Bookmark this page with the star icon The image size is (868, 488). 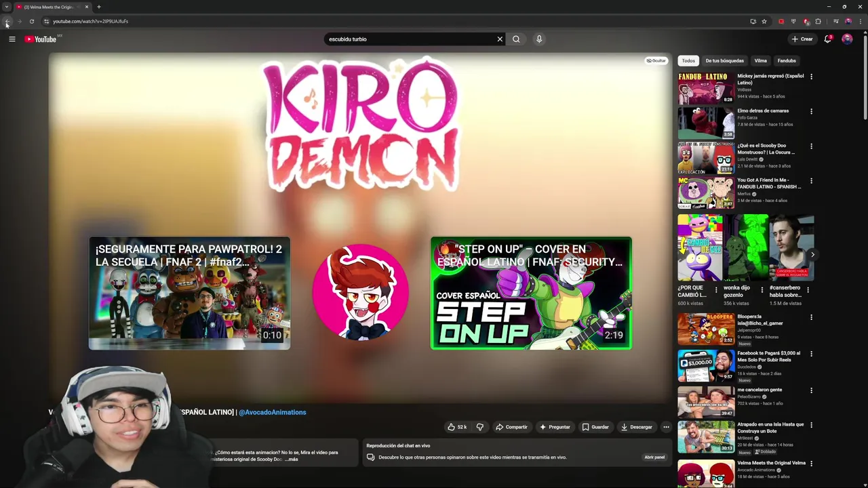pos(764,21)
